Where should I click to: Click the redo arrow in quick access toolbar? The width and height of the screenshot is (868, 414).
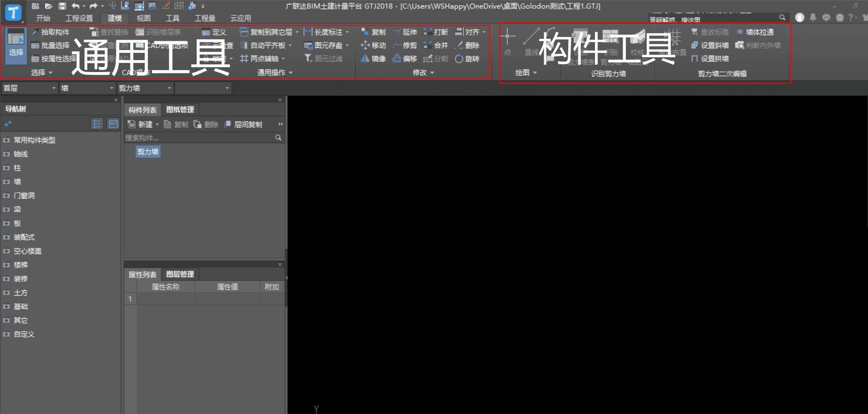pos(94,6)
